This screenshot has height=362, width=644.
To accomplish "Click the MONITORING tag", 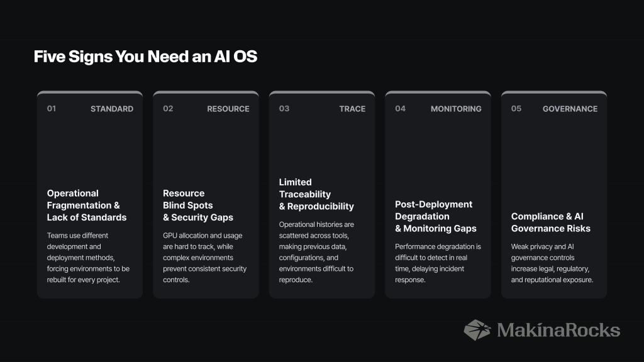I will coord(456,109).
